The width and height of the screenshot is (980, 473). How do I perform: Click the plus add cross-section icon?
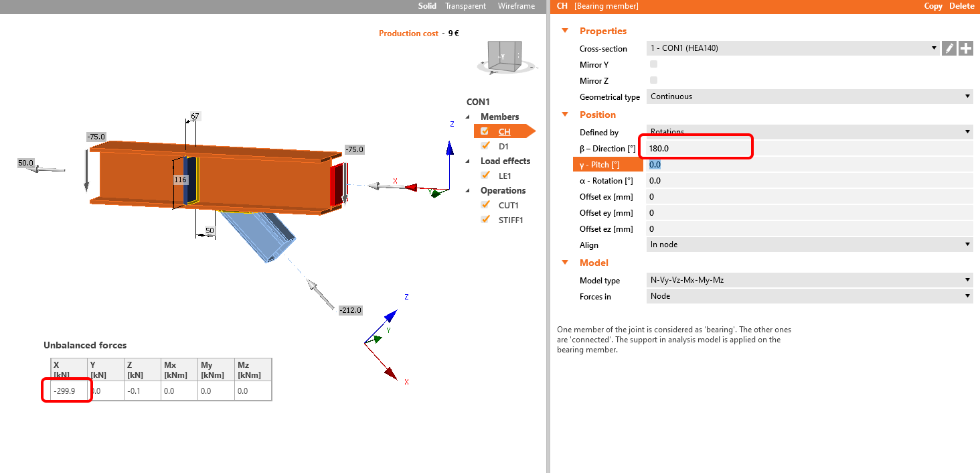[965, 48]
